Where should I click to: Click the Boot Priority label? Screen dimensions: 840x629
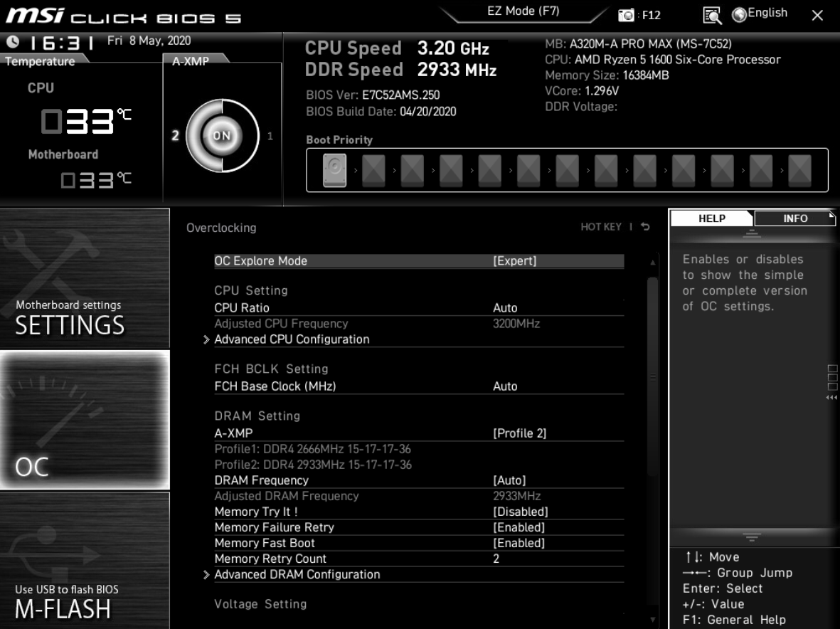[339, 140]
